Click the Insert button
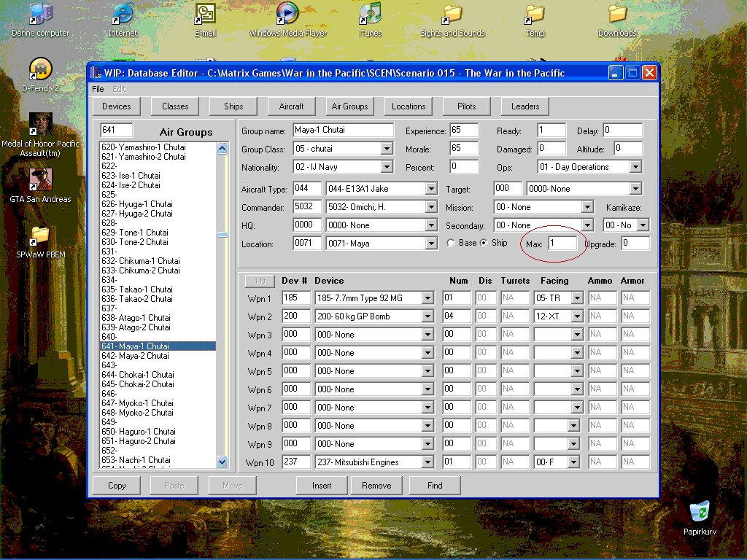The image size is (747, 560). (x=322, y=486)
